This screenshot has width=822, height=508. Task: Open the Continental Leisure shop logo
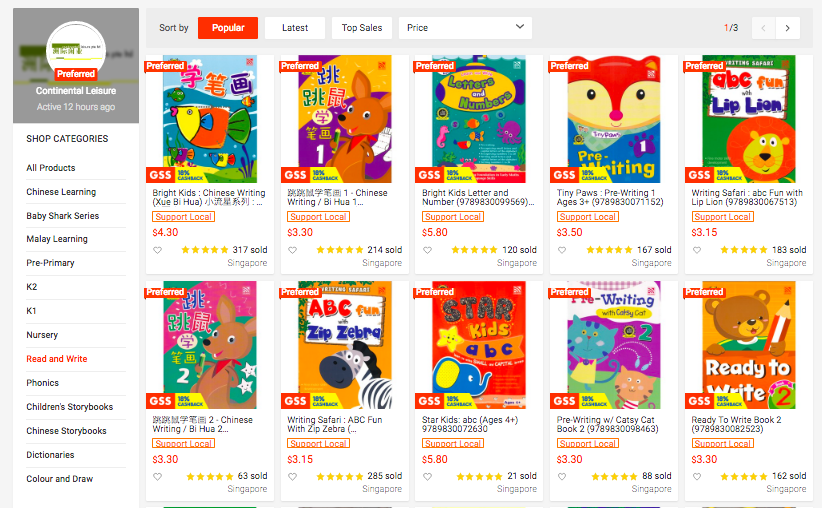[76, 50]
